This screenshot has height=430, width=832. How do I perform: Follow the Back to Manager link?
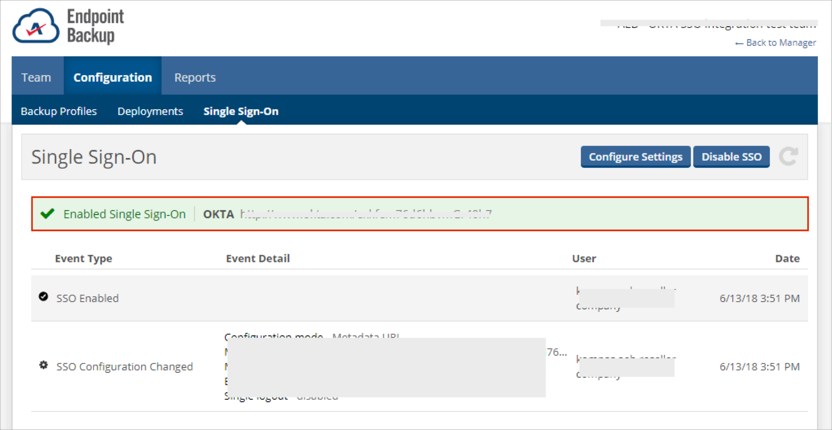pos(775,43)
